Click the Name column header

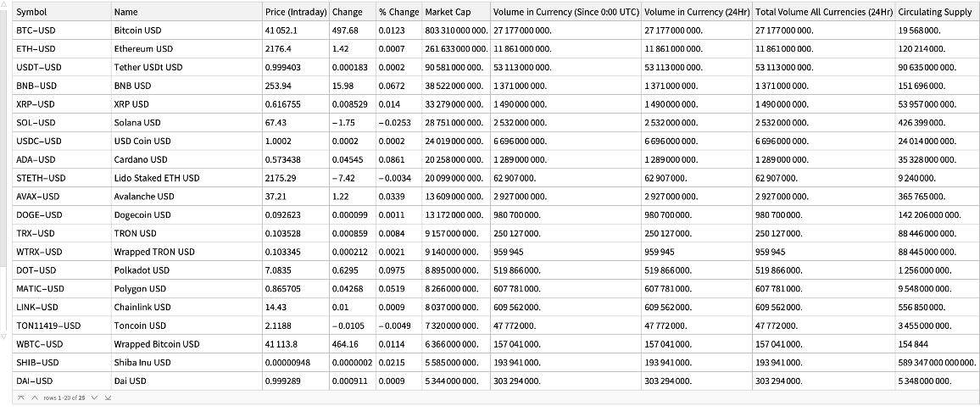click(x=125, y=12)
